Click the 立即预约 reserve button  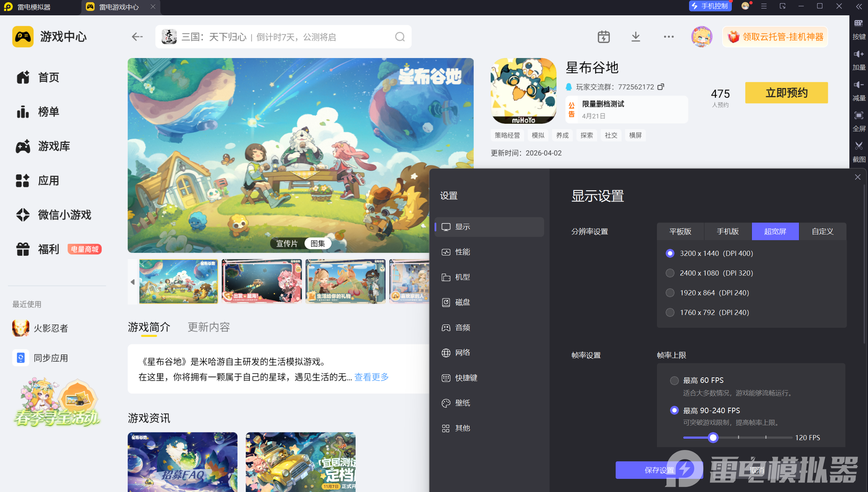(786, 93)
